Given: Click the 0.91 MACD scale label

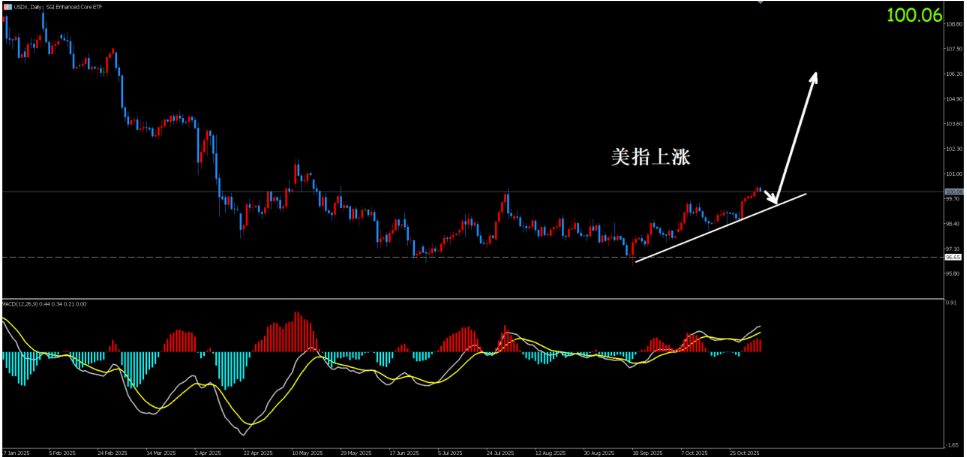Looking at the screenshot, I should tap(952, 302).
